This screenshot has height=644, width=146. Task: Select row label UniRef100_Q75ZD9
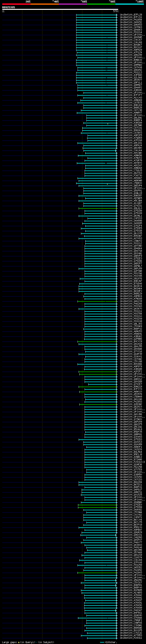click(131, 507)
